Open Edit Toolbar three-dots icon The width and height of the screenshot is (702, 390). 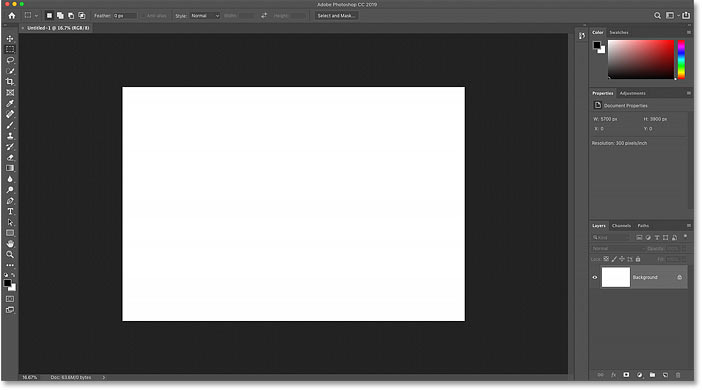coord(10,265)
